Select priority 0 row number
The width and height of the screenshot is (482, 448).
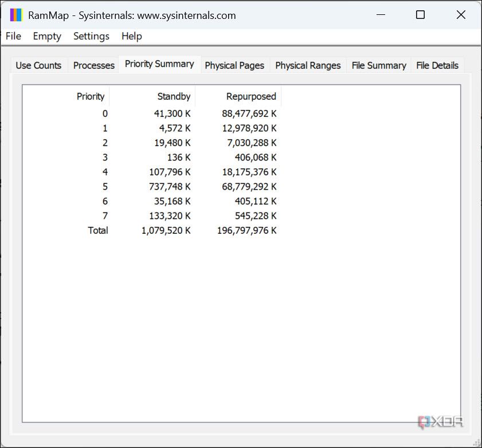tap(105, 113)
